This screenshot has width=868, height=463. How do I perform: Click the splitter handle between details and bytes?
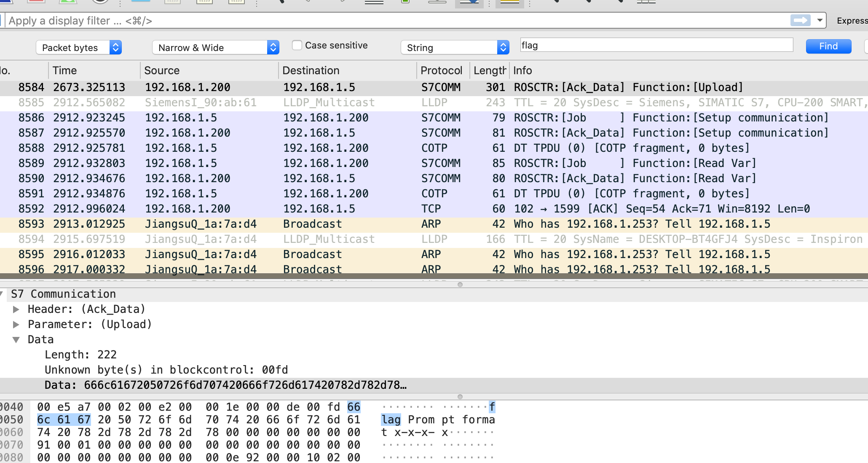[460, 397]
